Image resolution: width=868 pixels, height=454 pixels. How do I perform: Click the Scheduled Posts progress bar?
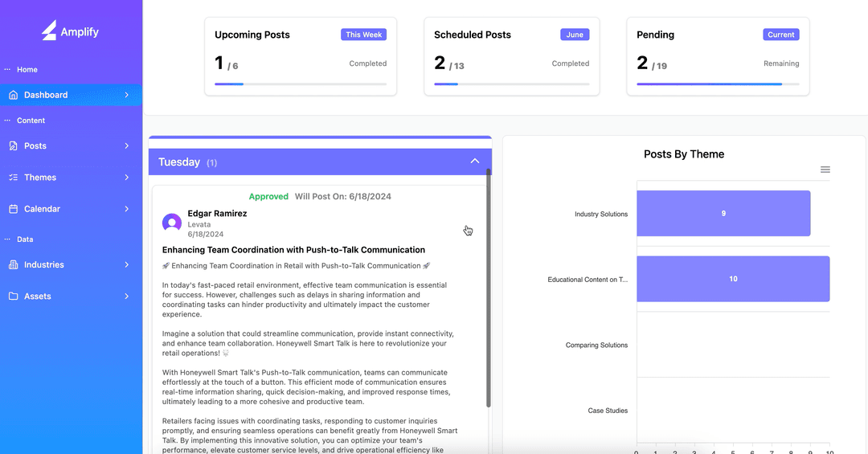pyautogui.click(x=511, y=84)
